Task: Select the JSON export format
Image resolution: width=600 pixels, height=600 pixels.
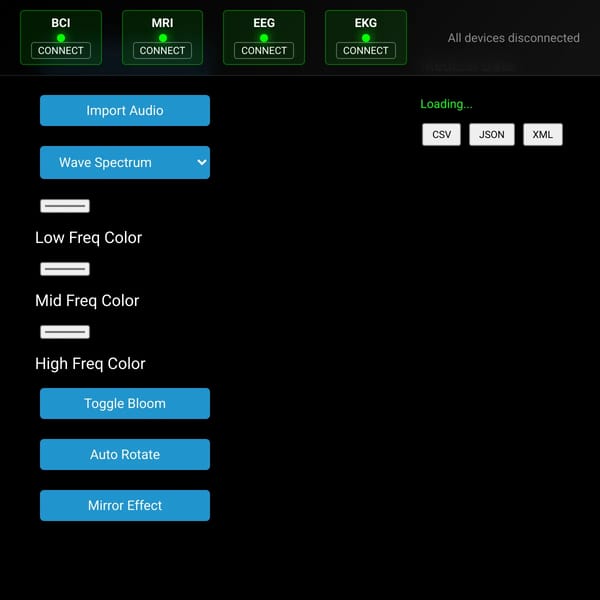Action: pyautogui.click(x=492, y=134)
